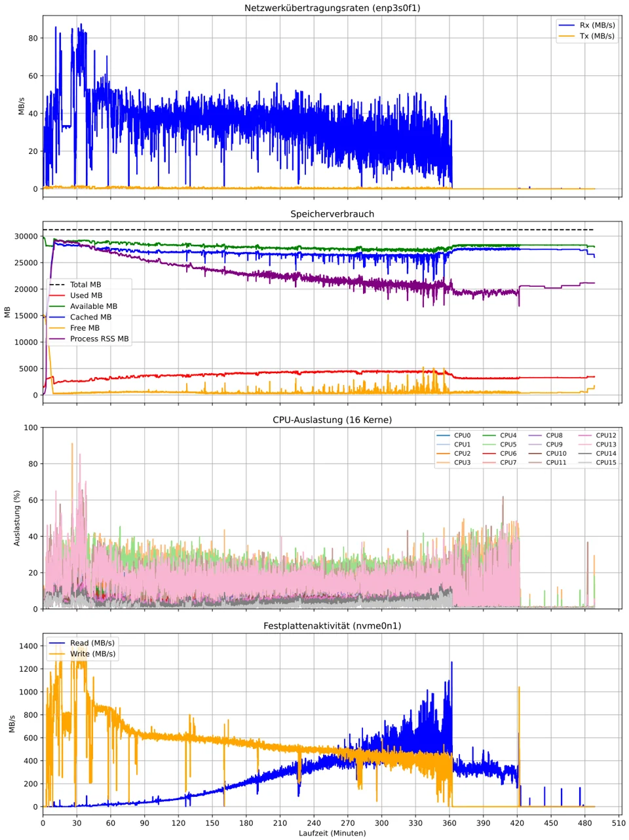Select the "Speicherverbrauch" chart title
Screen dimensions: 629x840
[x=332, y=214]
